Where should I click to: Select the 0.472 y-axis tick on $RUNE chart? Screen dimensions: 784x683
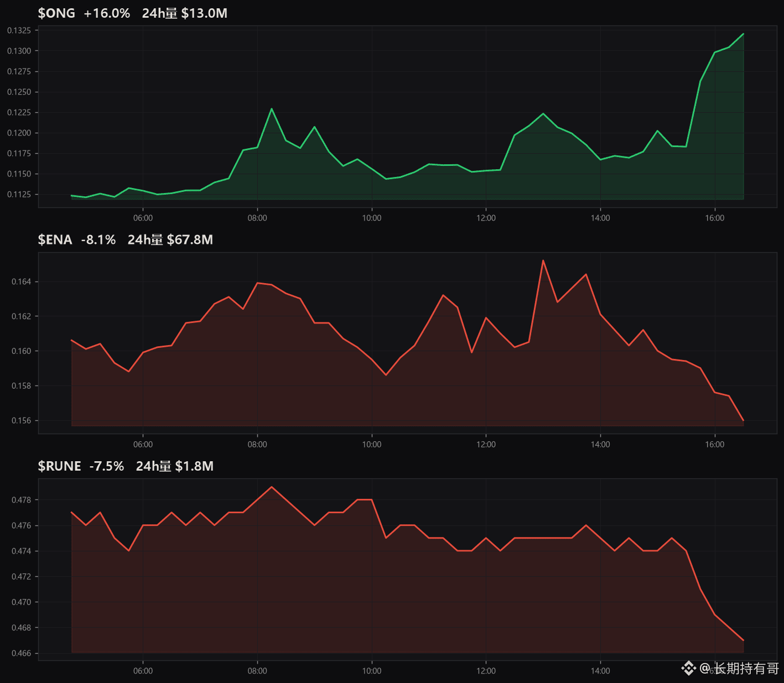[22, 576]
